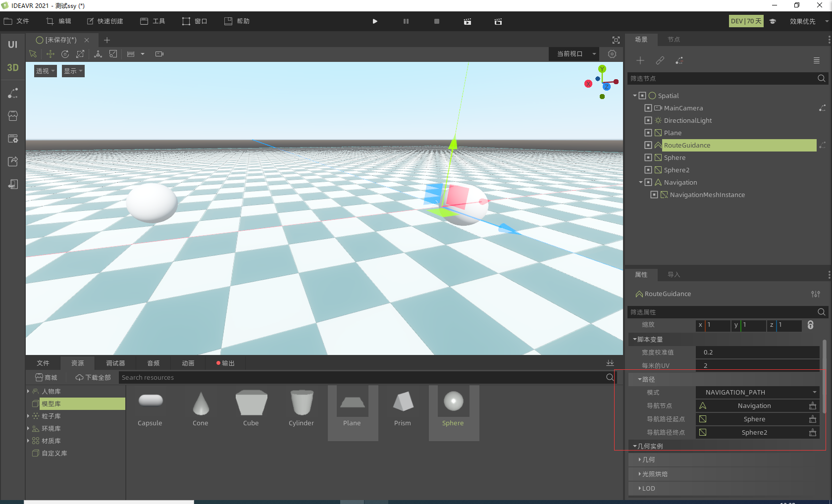The image size is (832, 504).
Task: Stop the scene playback
Action: (437, 21)
